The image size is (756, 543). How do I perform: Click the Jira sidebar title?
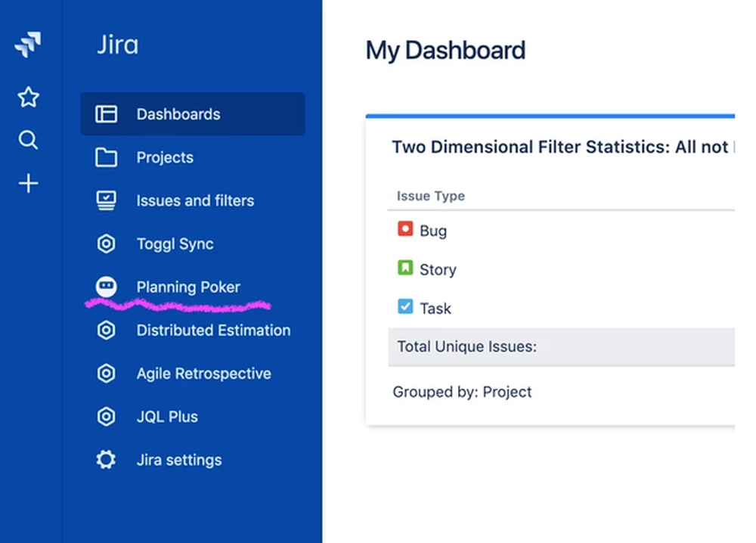pyautogui.click(x=118, y=45)
